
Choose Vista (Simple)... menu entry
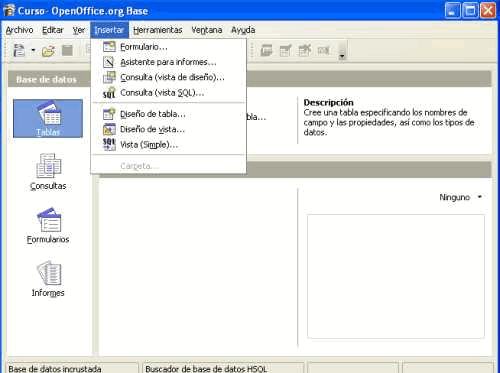coord(168,145)
